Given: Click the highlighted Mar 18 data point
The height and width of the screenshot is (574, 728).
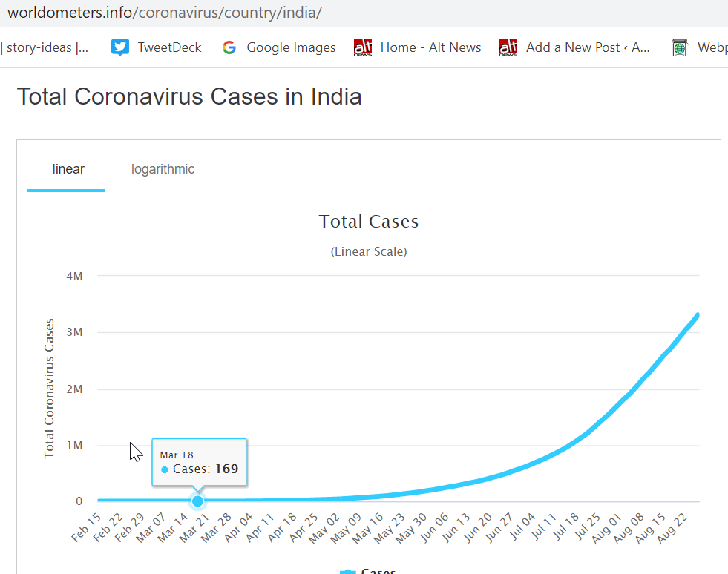Looking at the screenshot, I should (198, 501).
